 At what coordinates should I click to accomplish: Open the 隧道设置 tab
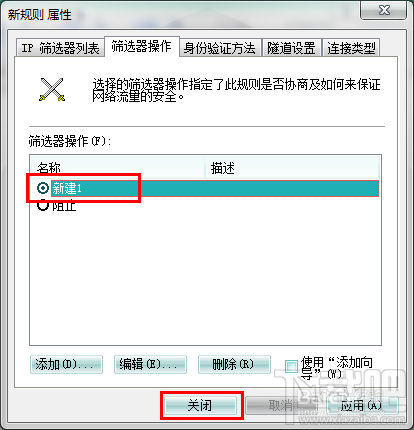click(x=291, y=48)
